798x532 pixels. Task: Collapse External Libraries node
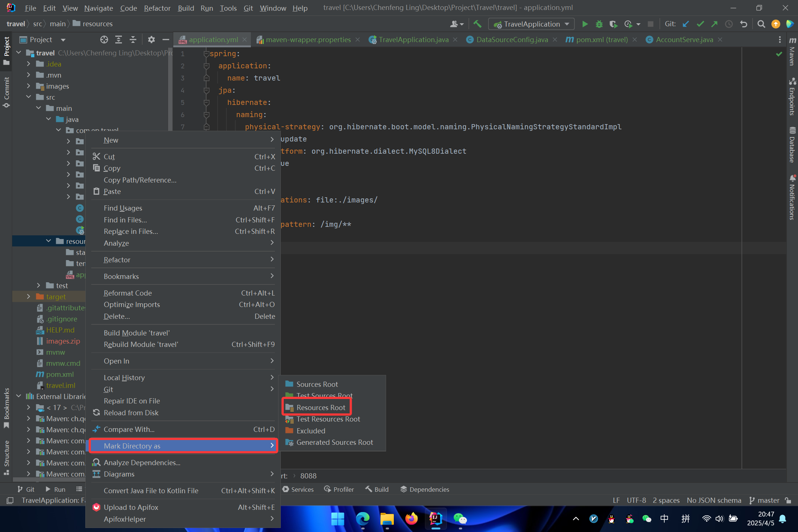click(18, 396)
